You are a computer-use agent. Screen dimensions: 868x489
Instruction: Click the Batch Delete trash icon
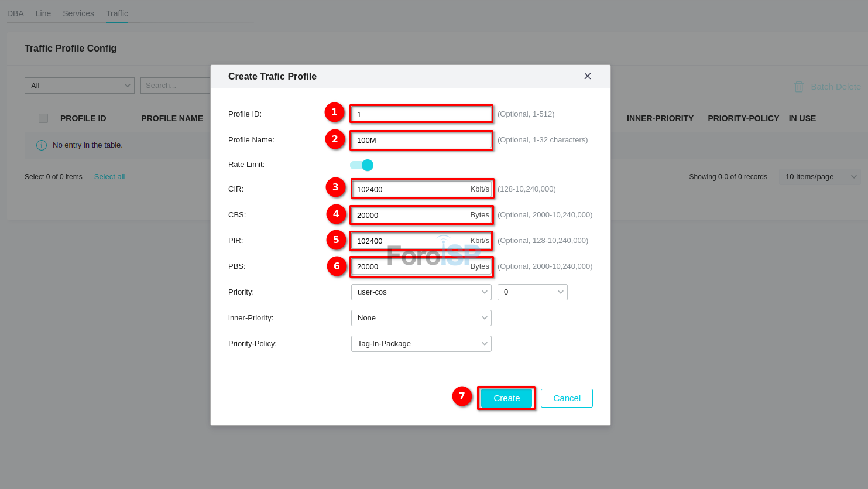pyautogui.click(x=798, y=87)
